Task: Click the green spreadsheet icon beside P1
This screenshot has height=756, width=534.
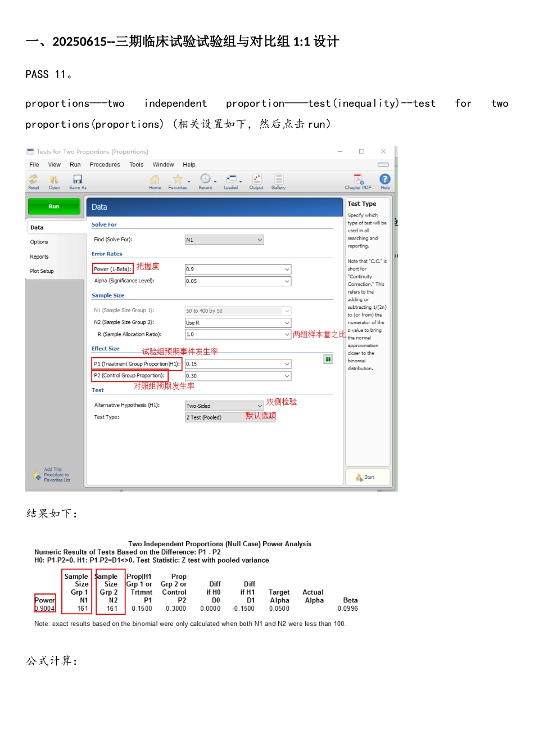Action: coord(328,359)
